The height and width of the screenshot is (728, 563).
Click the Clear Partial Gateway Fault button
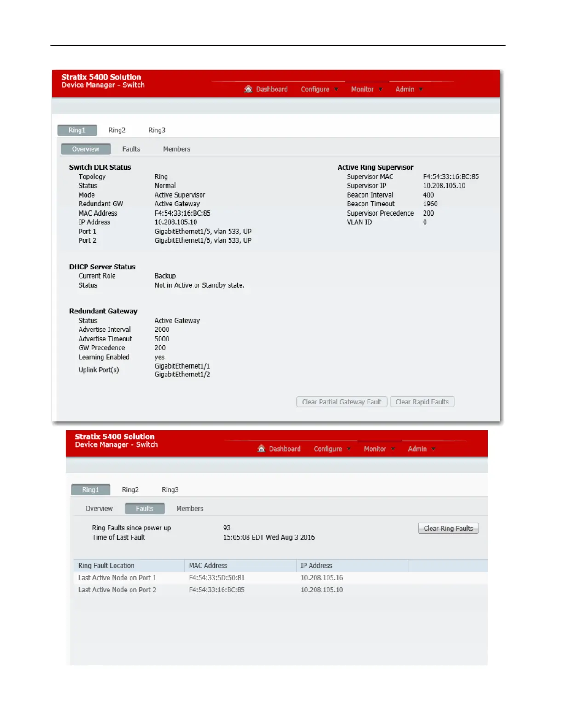point(342,402)
